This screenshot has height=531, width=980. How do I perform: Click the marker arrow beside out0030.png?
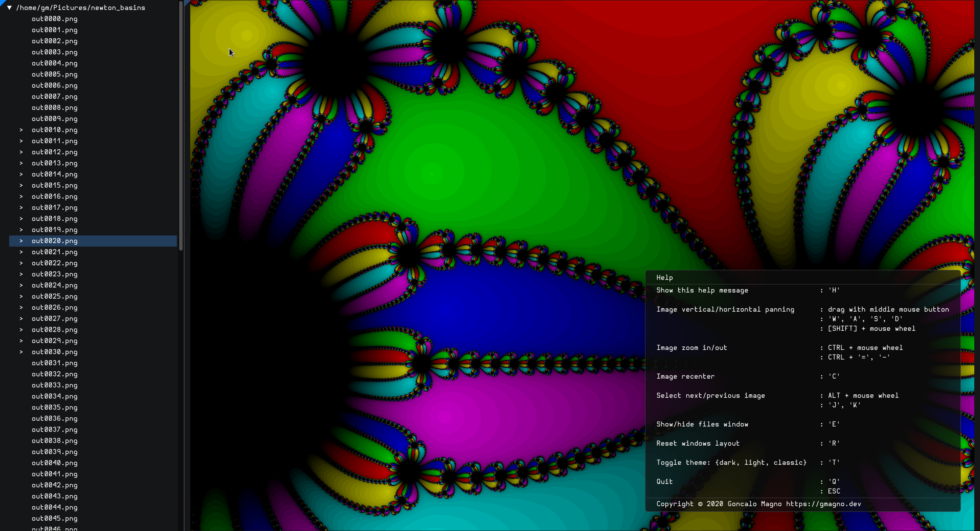[x=21, y=352]
